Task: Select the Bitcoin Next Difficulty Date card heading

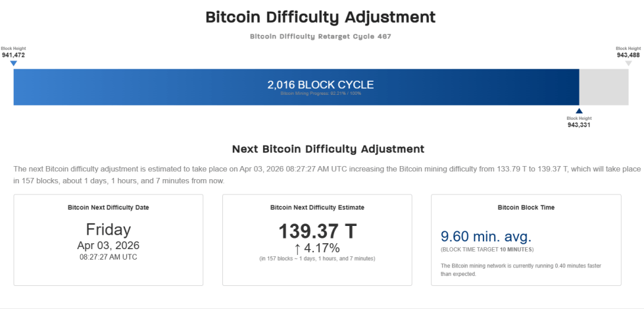Action: 109,207
